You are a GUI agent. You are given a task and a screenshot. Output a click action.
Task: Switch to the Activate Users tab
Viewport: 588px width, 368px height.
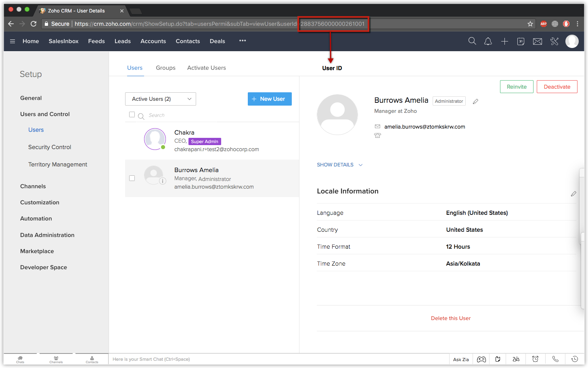point(207,68)
